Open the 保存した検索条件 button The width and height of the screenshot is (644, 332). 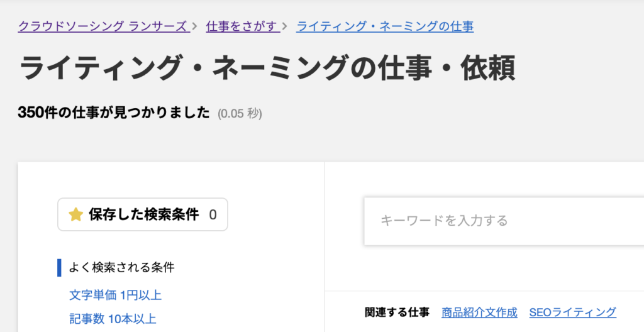[x=143, y=214]
